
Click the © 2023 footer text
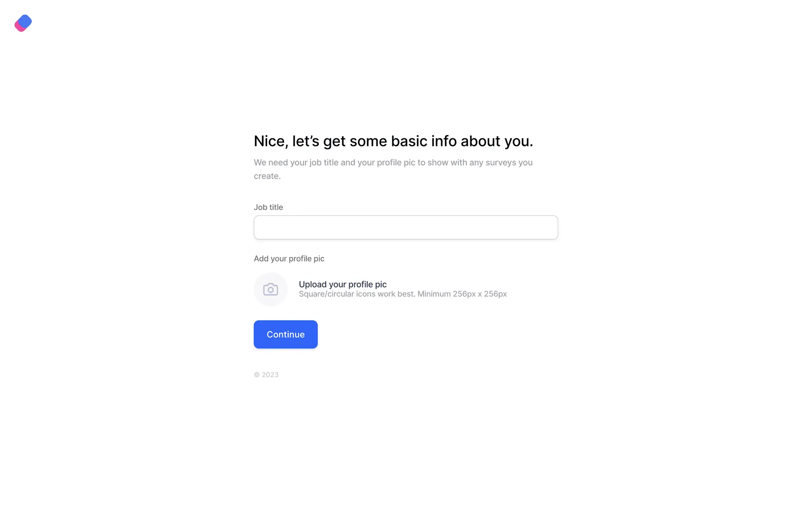click(x=266, y=375)
